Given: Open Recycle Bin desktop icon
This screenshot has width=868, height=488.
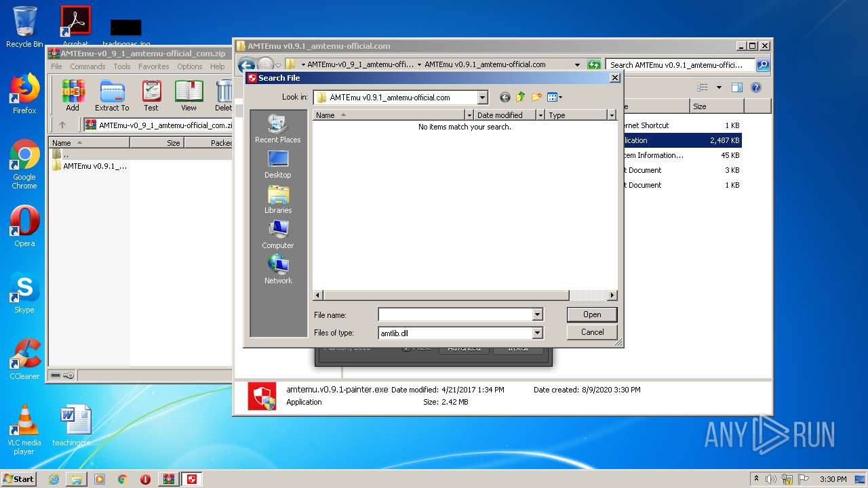Looking at the screenshot, I should coord(24,27).
